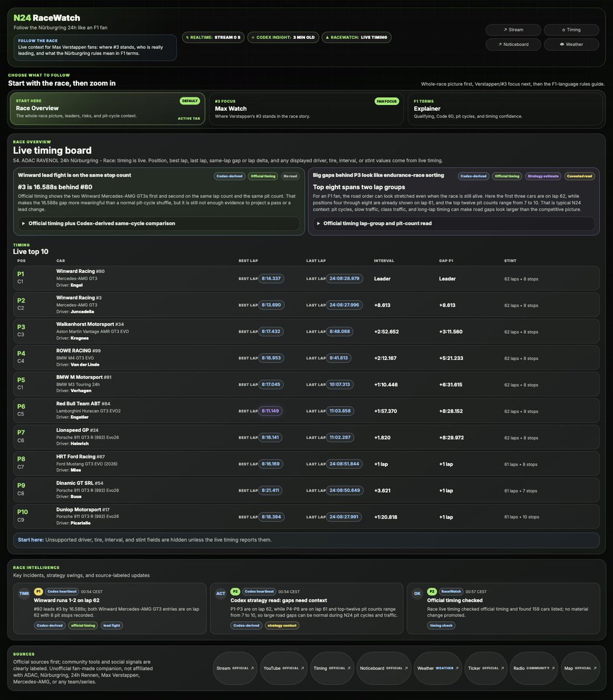Click stint text 61 laps • 10 stops
The width and height of the screenshot is (613, 700).
(x=521, y=517)
